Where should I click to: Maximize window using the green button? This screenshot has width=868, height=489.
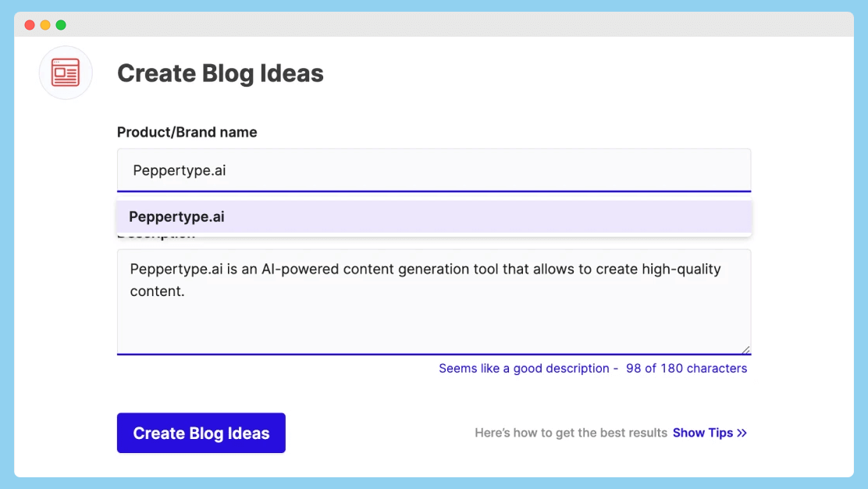tap(61, 25)
